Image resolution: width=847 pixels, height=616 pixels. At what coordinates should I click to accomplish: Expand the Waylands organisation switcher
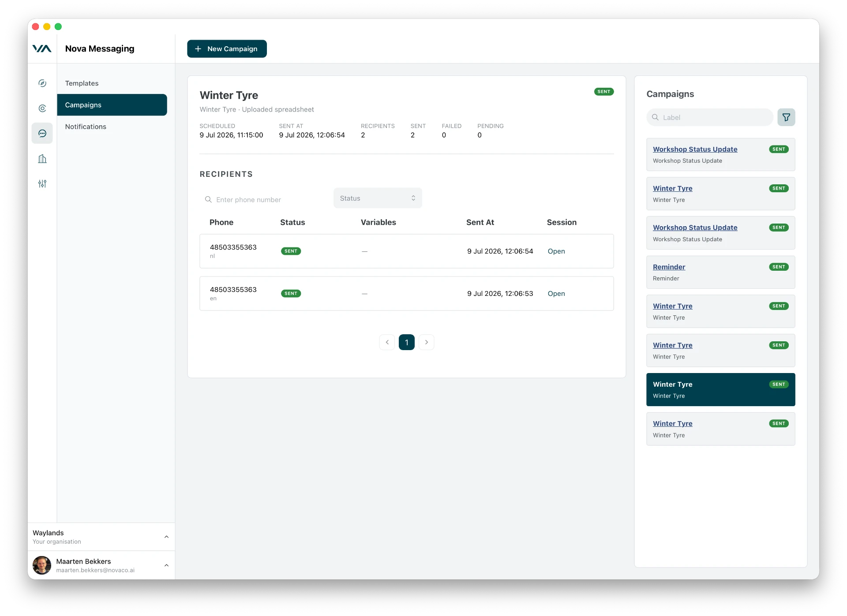tap(101, 537)
